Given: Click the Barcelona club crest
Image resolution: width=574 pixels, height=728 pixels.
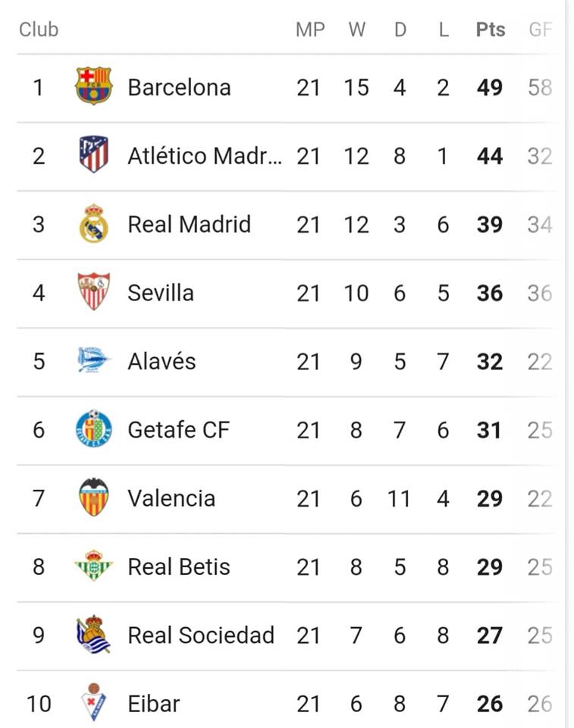Looking at the screenshot, I should [x=94, y=86].
